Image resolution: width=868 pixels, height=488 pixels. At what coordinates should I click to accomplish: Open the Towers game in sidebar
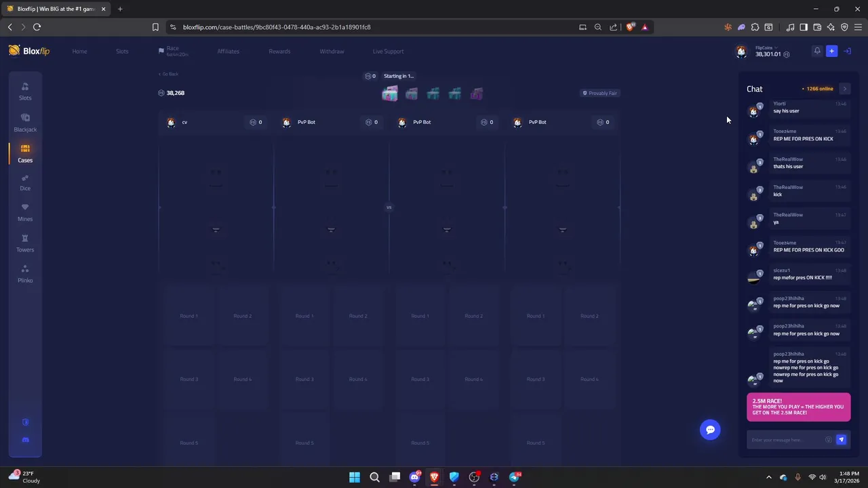25,243
